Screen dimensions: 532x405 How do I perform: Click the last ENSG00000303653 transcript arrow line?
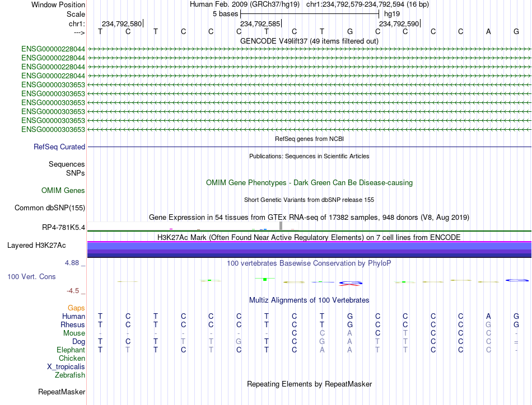[309, 129]
